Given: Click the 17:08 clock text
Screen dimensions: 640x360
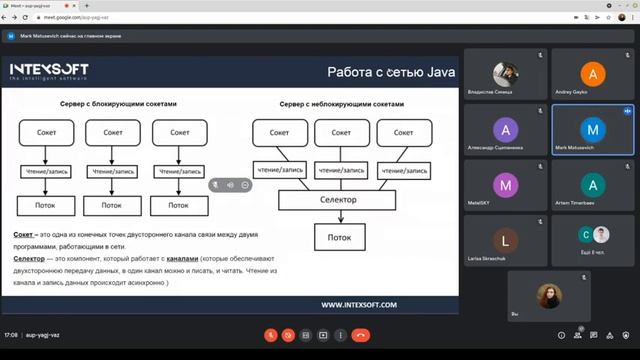Looking at the screenshot, I should tap(11, 335).
